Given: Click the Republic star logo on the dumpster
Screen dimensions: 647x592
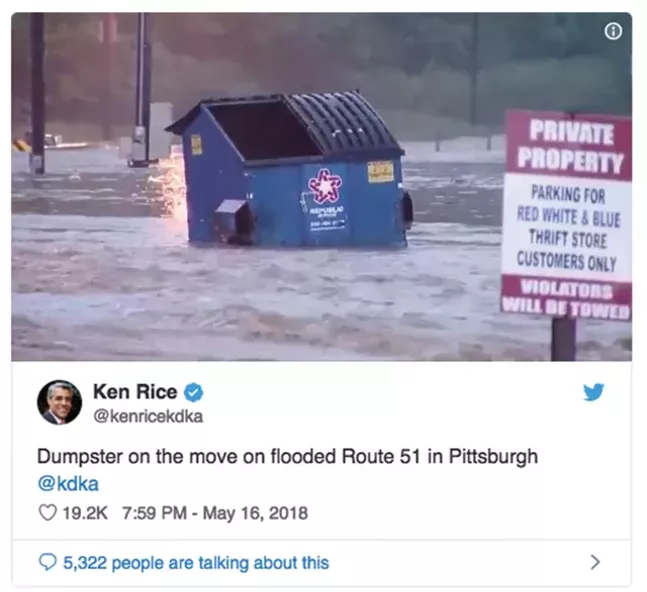Looking at the screenshot, I should [326, 186].
